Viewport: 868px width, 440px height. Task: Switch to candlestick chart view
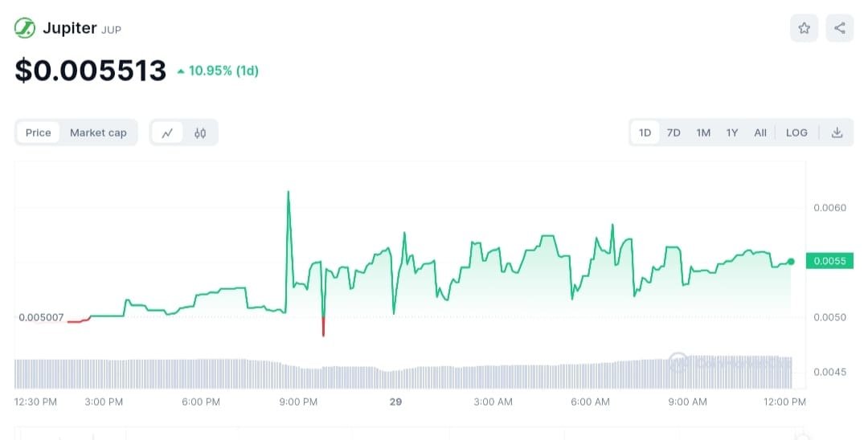200,132
